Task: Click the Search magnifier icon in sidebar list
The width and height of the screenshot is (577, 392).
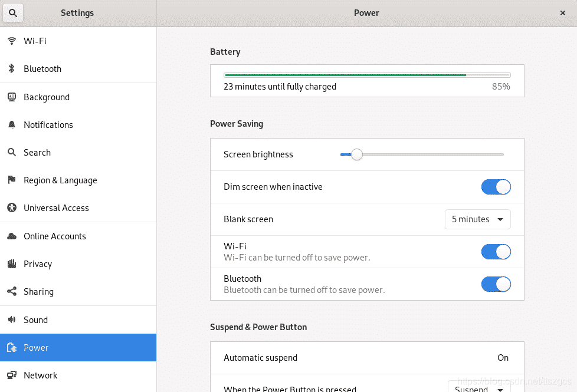Action: click(12, 152)
